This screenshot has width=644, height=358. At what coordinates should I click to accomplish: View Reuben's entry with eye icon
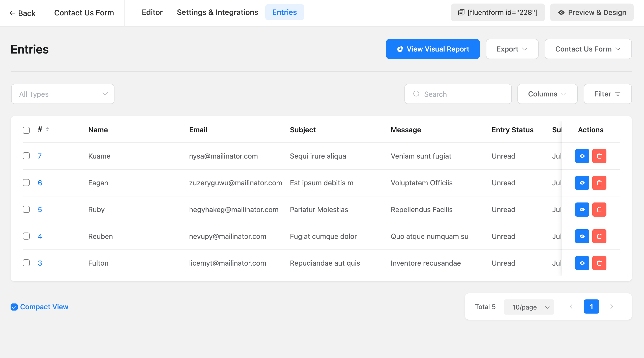[x=582, y=236]
